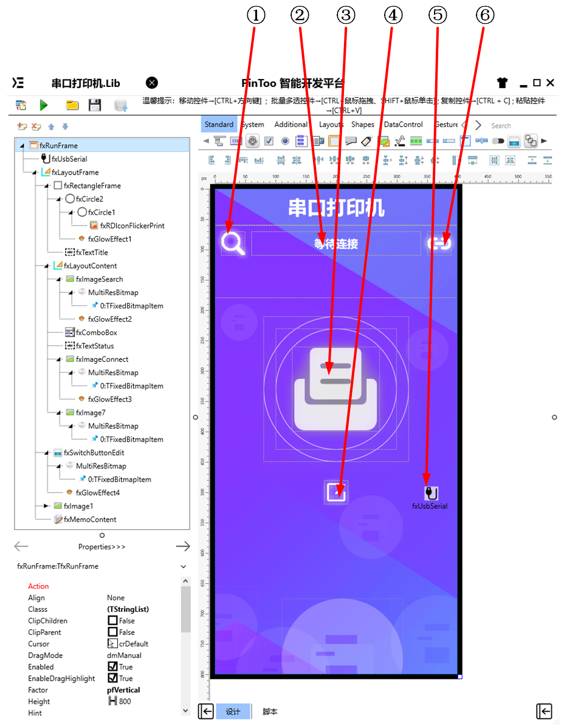Move component up with the arrow icon

click(x=51, y=127)
